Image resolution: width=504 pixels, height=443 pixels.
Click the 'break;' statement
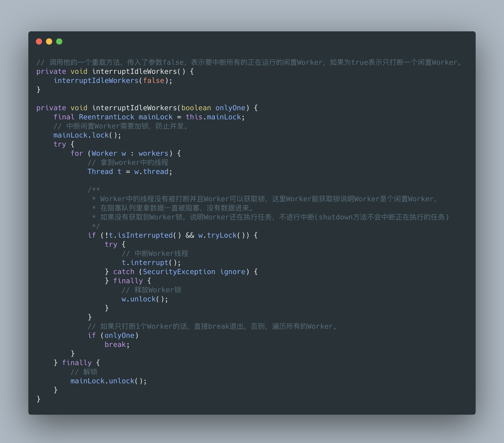tap(117, 345)
